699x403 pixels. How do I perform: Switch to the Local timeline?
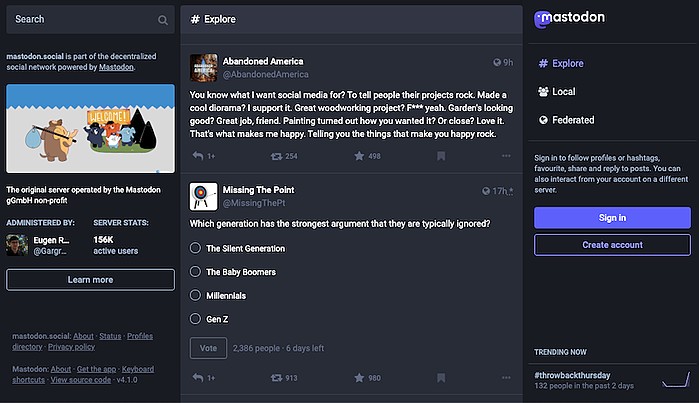563,92
